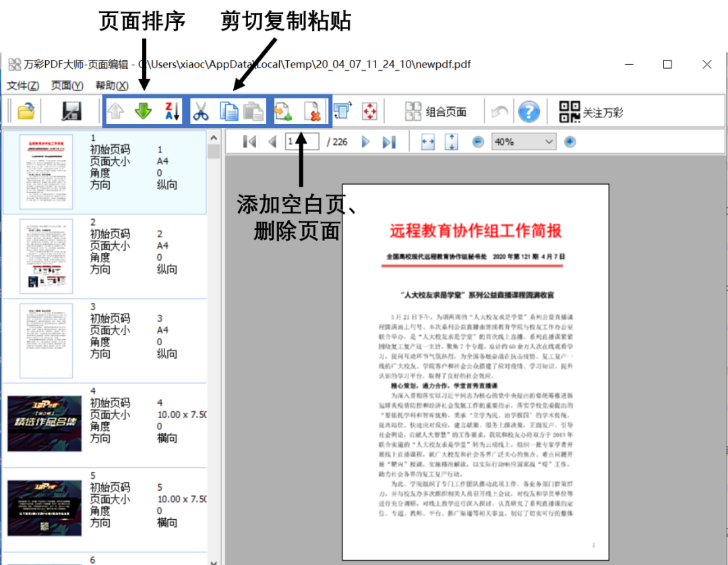Click the 关注万彩 QR code button
This screenshot has height=565, width=728.
point(590,112)
